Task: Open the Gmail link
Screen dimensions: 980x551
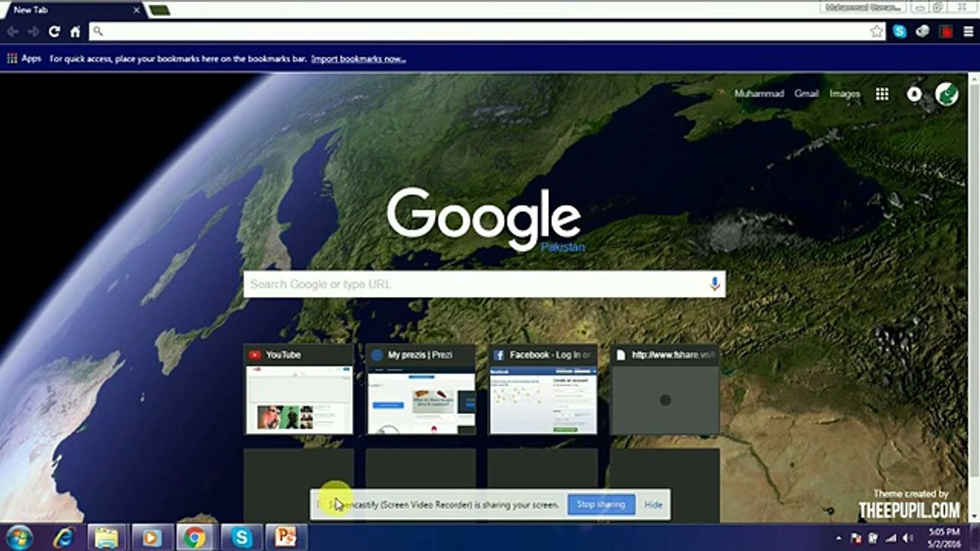Action: [806, 93]
